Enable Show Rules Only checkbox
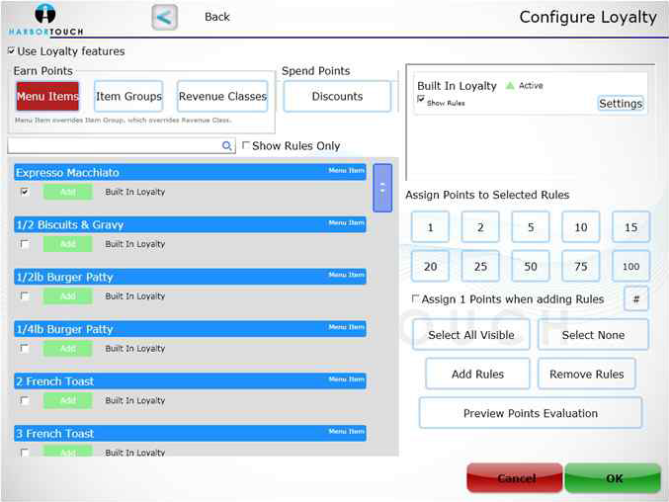669x502 pixels. click(246, 146)
